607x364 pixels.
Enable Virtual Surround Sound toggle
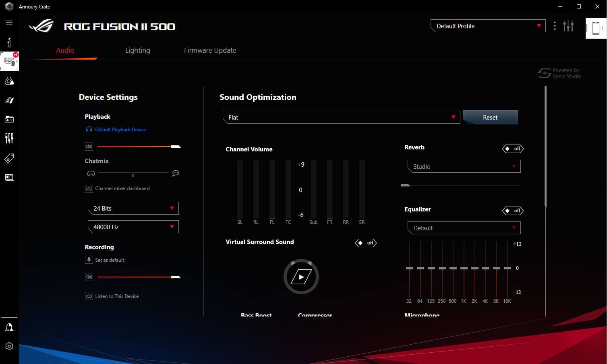click(x=366, y=243)
